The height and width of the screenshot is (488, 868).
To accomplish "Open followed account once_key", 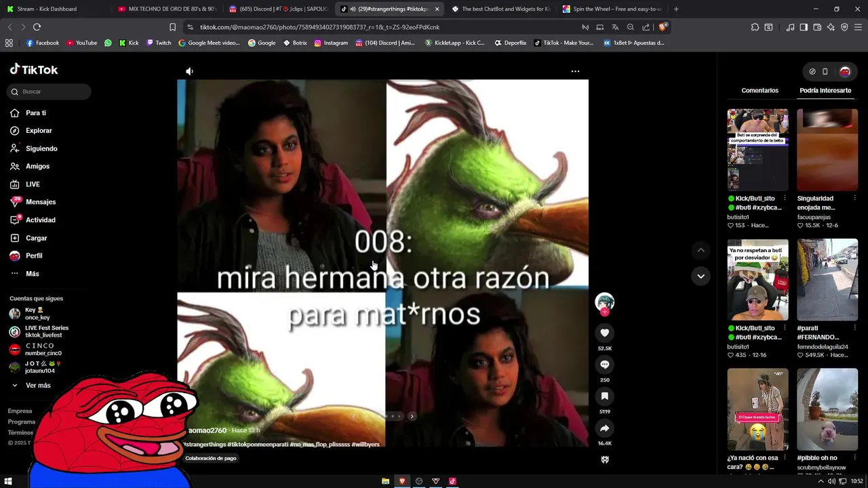I will [37, 313].
